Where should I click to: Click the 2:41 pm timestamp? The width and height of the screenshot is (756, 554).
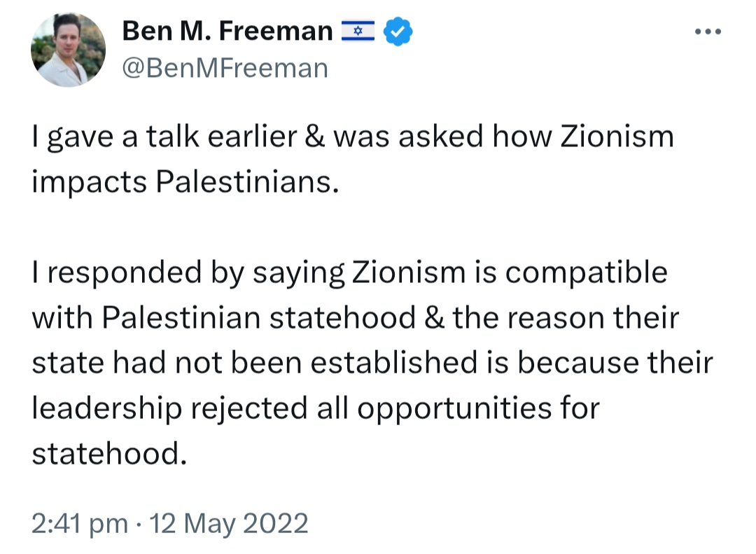[x=80, y=524]
